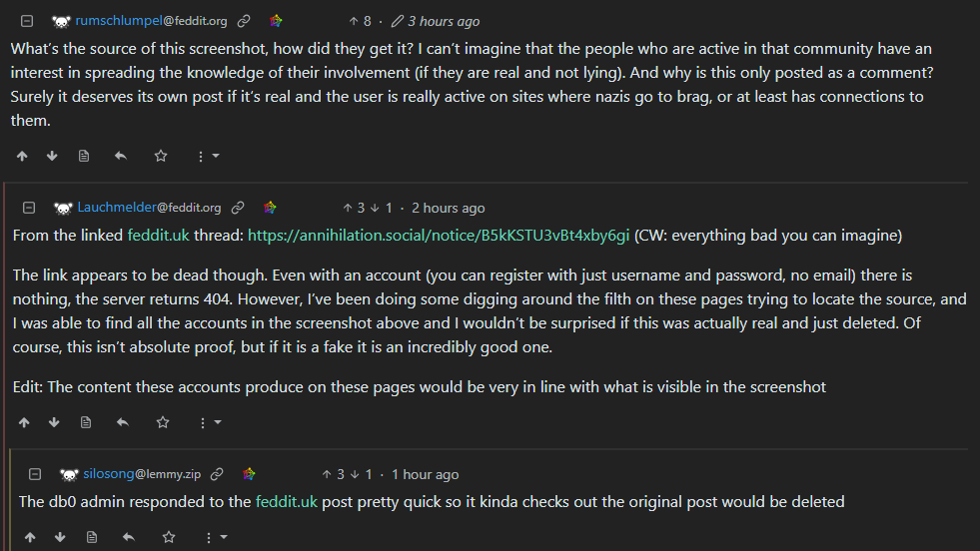Reply to silosong's comment
Image resolution: width=980 pixels, height=551 pixels.
tap(128, 538)
